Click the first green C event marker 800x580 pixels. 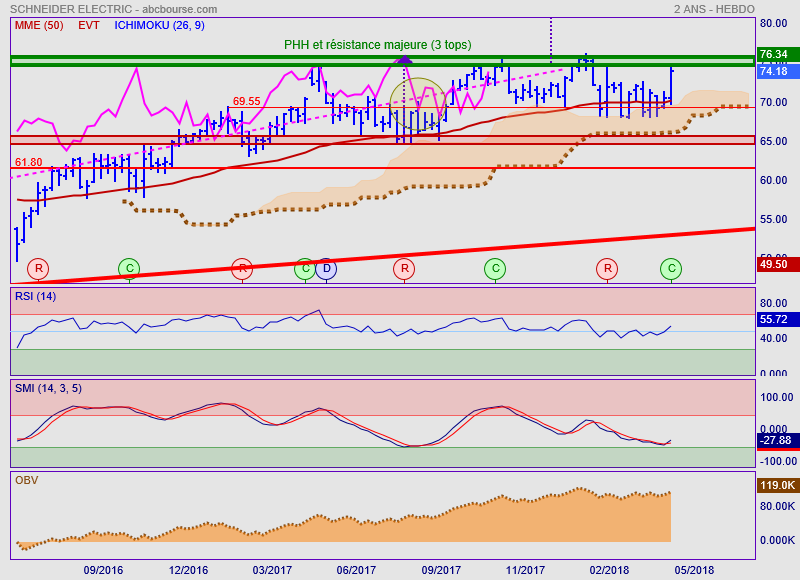(x=129, y=268)
